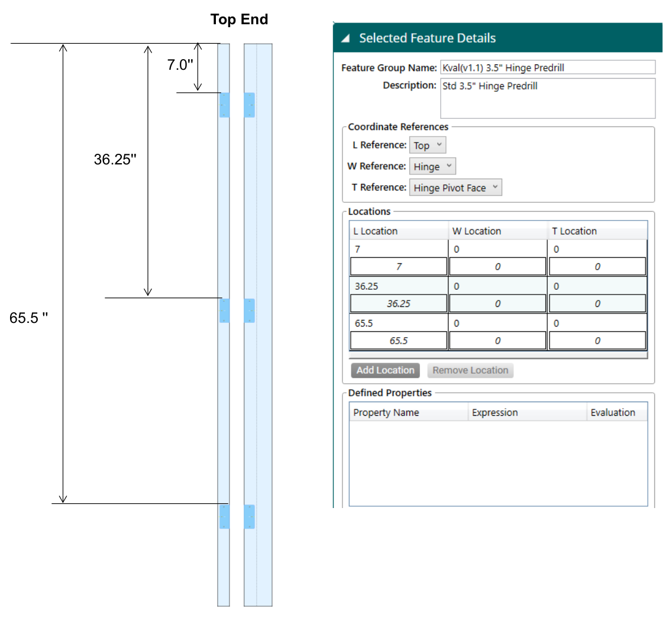Image resolution: width=672 pixels, height=621 pixels.
Task: Click the 36.25" dimension label in the diagram
Action: (115, 160)
